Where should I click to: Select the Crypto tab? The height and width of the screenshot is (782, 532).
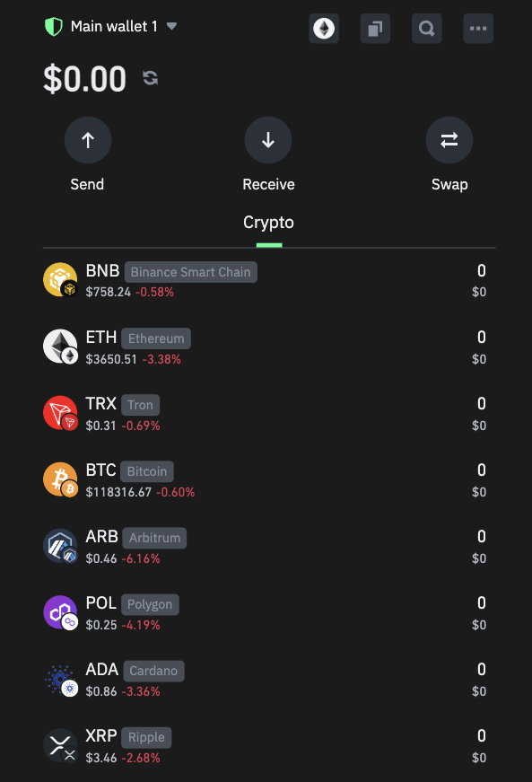(x=268, y=223)
